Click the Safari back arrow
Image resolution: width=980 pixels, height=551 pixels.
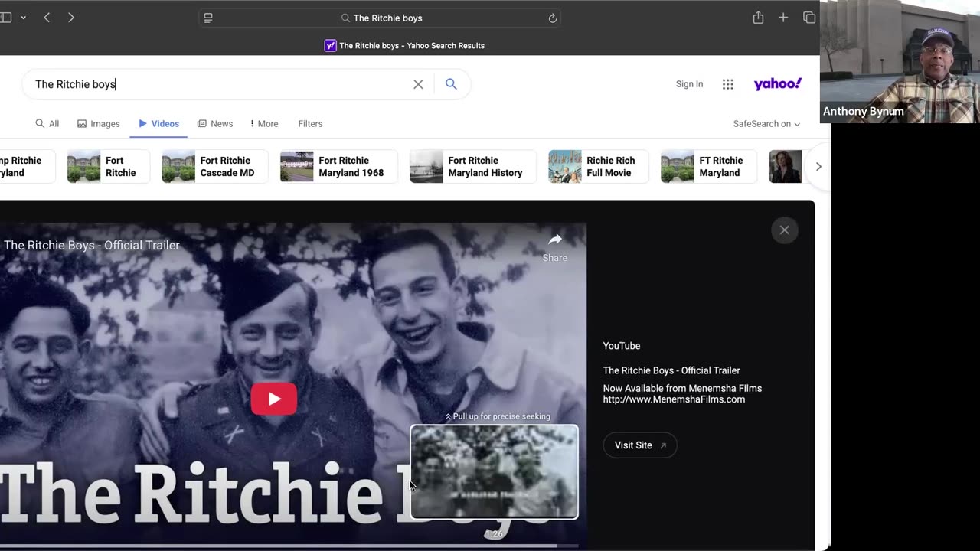tap(47, 18)
